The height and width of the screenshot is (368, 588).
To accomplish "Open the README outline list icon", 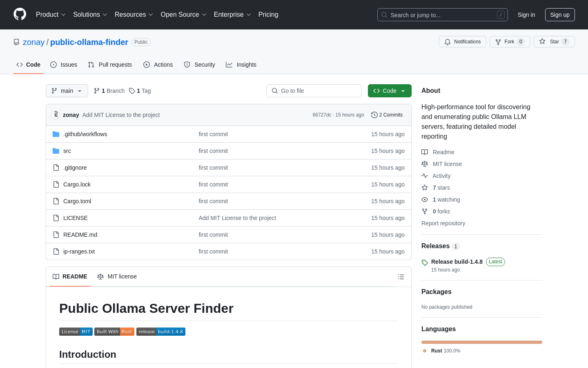I will (401, 277).
